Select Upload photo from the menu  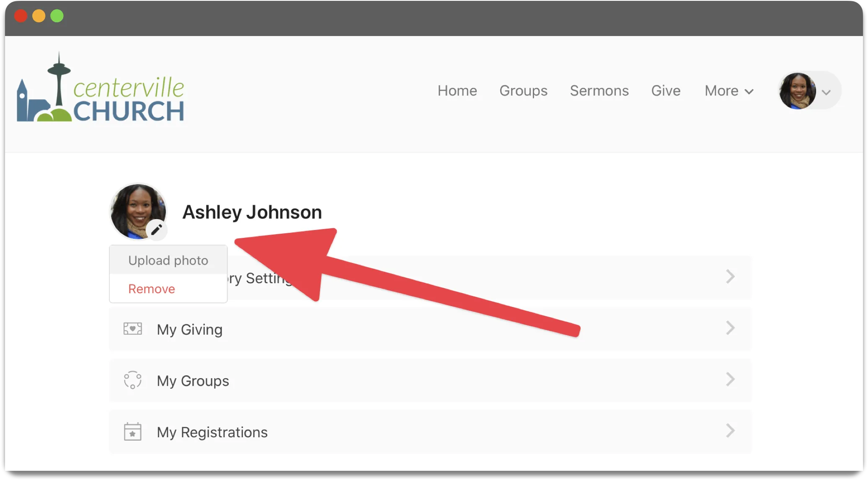(x=168, y=261)
